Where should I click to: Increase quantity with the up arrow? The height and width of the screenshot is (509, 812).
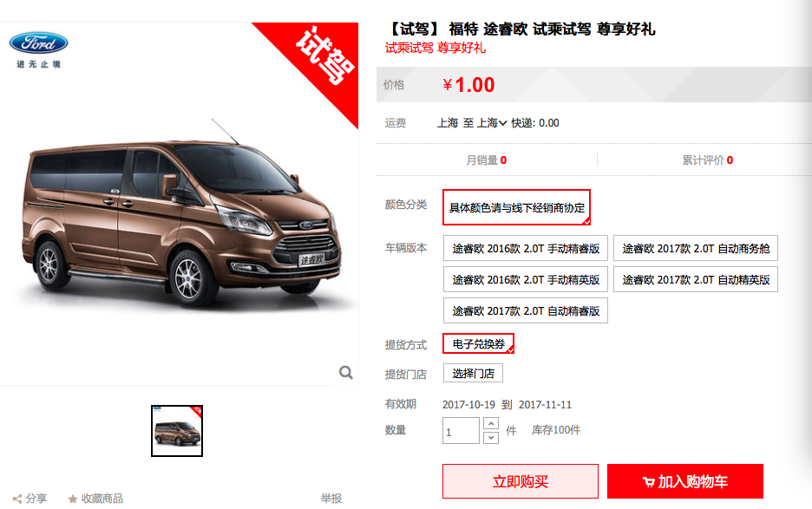point(491,423)
